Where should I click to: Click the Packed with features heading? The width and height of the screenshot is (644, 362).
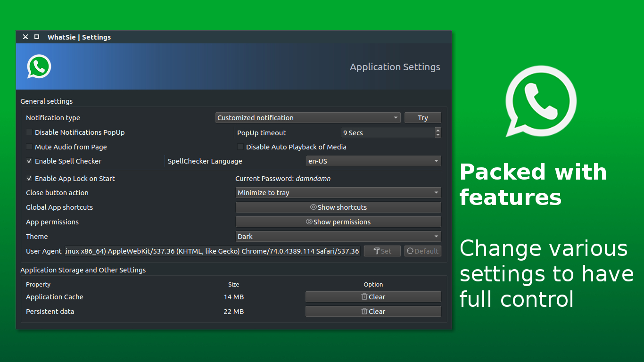[533, 185]
